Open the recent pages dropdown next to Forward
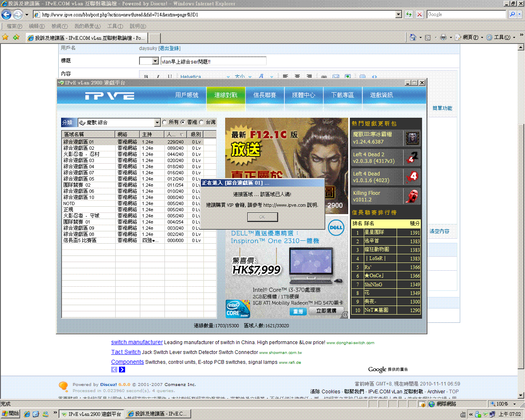The width and height of the screenshot is (525, 420). pos(27,15)
